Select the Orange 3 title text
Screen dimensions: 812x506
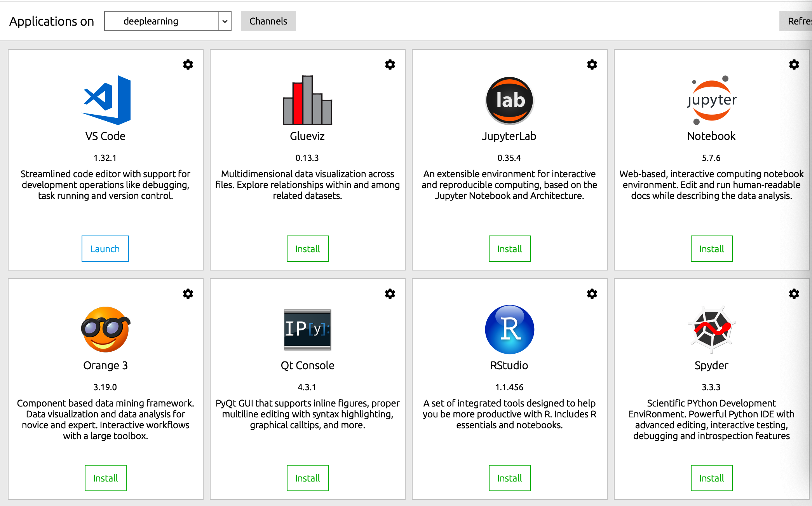tap(105, 366)
